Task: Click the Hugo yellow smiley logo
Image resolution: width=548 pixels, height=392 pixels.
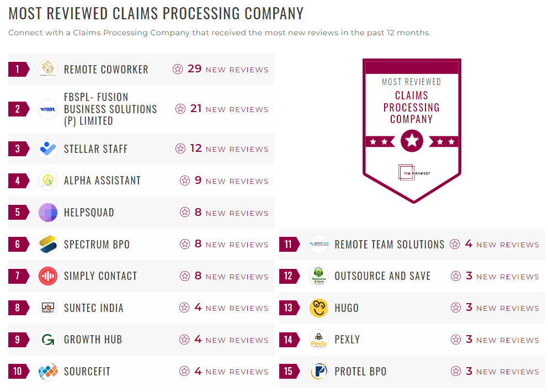Action: click(x=318, y=308)
